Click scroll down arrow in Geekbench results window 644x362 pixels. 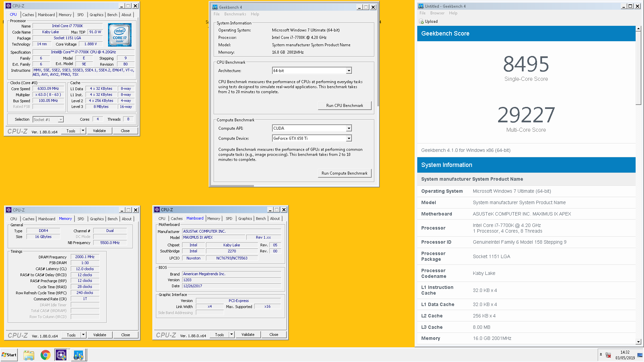638,342
